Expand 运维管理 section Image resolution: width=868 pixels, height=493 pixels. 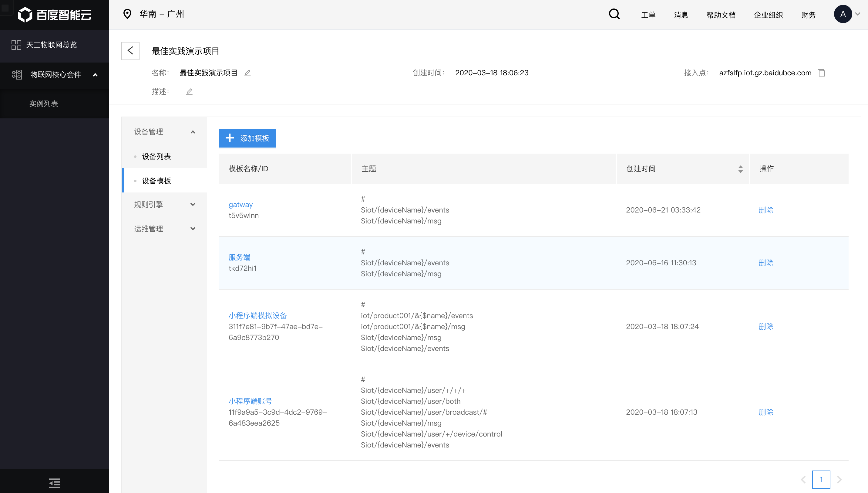[193, 229]
